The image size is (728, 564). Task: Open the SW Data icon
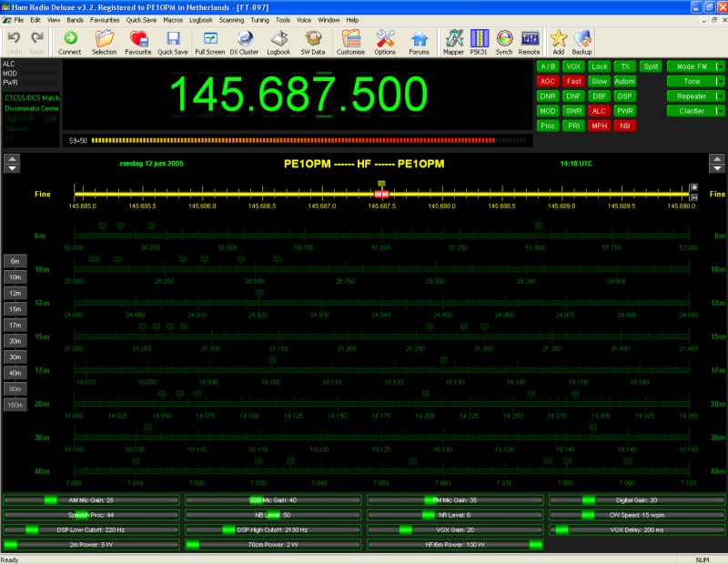click(313, 42)
